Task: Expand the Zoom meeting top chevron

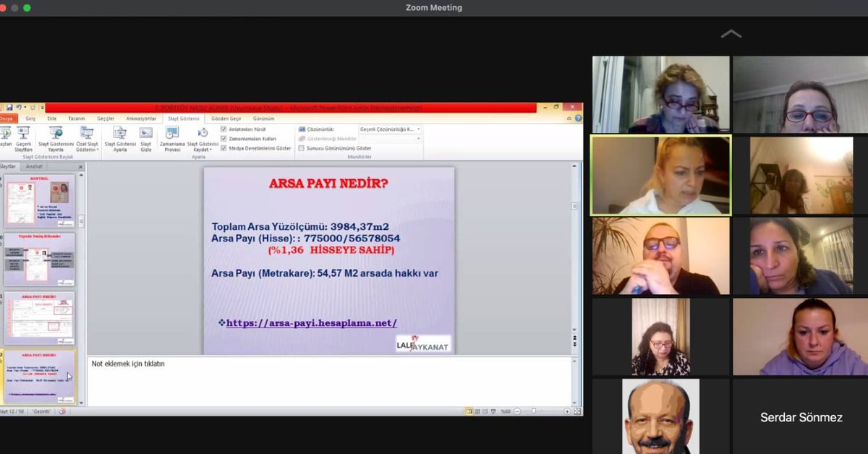Action: 731,34
